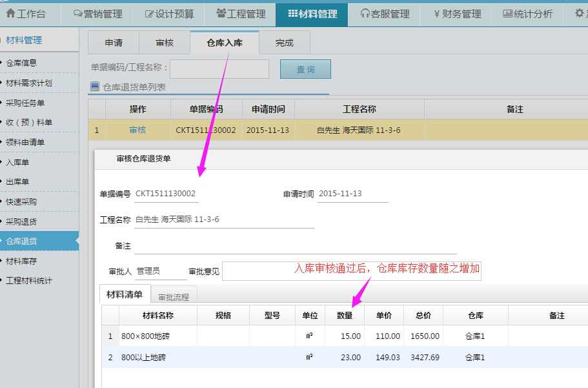This screenshot has width=588, height=388.
Task: Switch to the 申请 tab
Action: pos(114,43)
